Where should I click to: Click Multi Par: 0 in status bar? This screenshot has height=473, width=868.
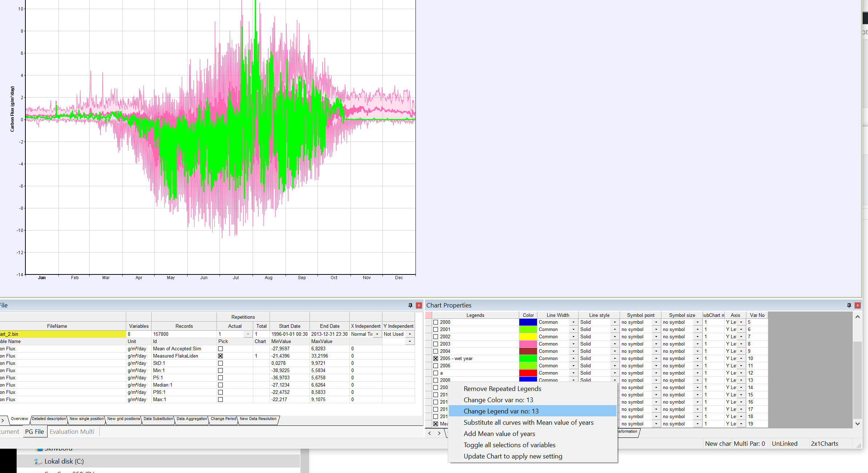pyautogui.click(x=749, y=444)
